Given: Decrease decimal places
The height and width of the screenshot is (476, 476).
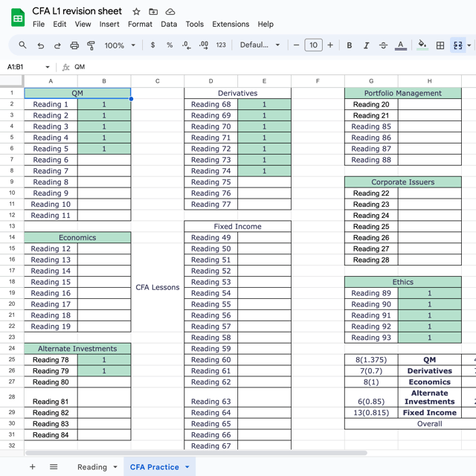Looking at the screenshot, I should click(x=187, y=45).
